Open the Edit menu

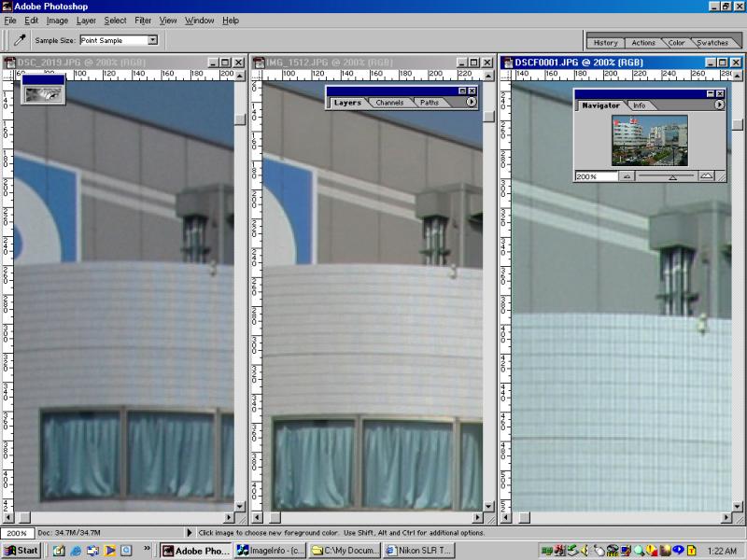click(32, 21)
